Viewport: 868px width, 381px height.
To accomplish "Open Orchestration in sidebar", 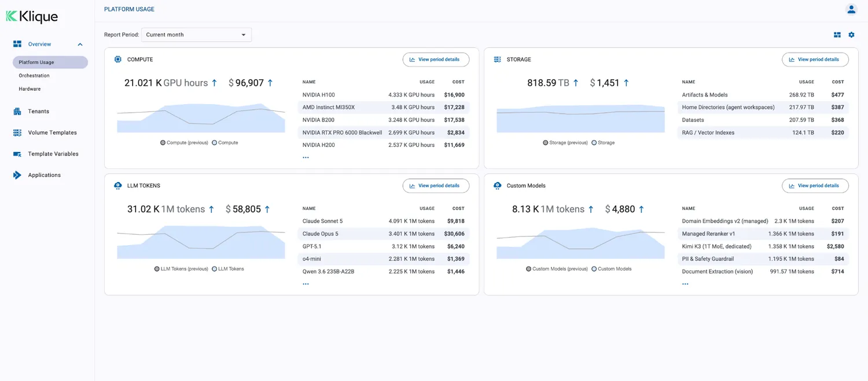I will coord(34,76).
